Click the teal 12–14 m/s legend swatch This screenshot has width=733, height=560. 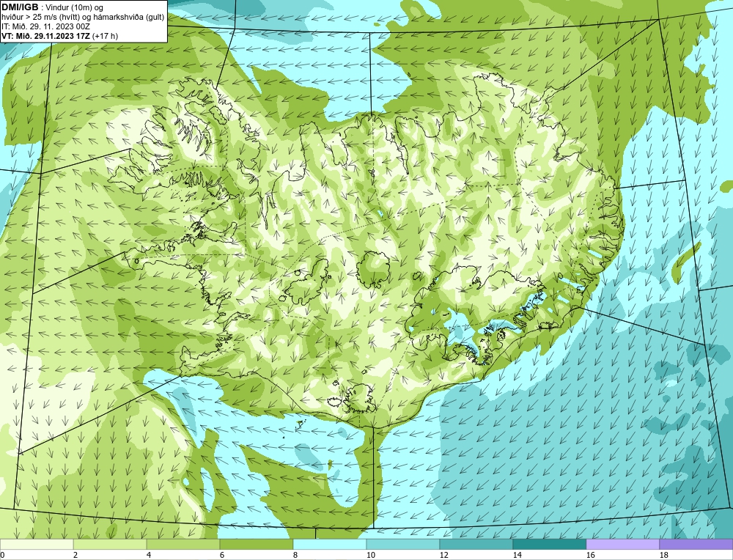(x=476, y=544)
